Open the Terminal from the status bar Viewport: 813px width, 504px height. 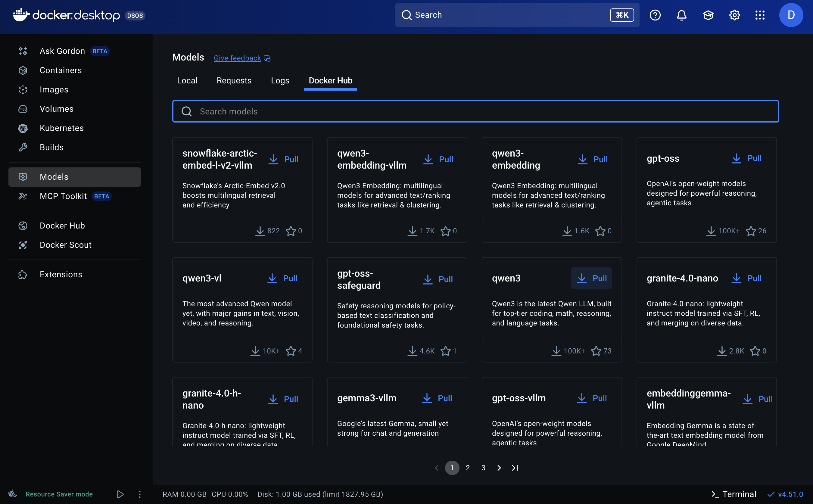coord(734,494)
